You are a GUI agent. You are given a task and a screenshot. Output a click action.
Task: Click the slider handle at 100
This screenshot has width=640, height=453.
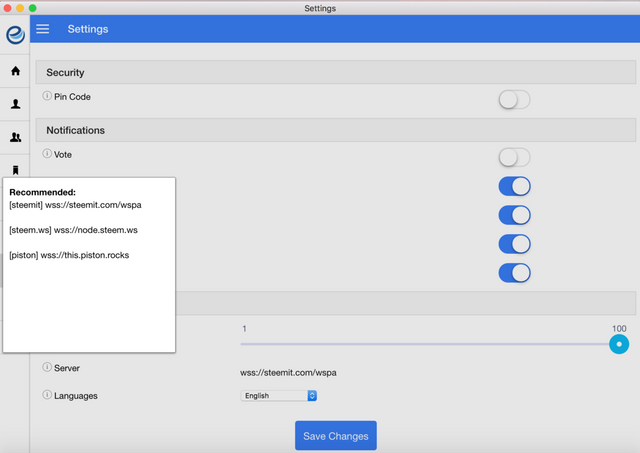click(x=619, y=344)
